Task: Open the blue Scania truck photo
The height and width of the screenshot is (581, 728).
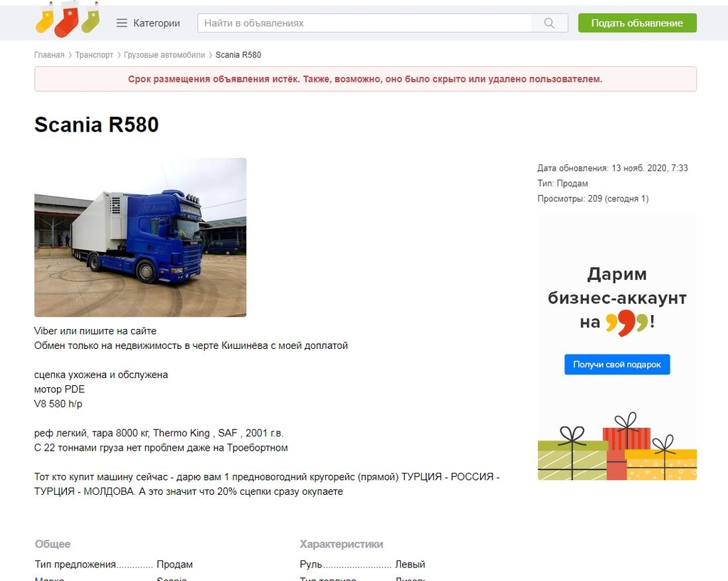Action: click(140, 237)
